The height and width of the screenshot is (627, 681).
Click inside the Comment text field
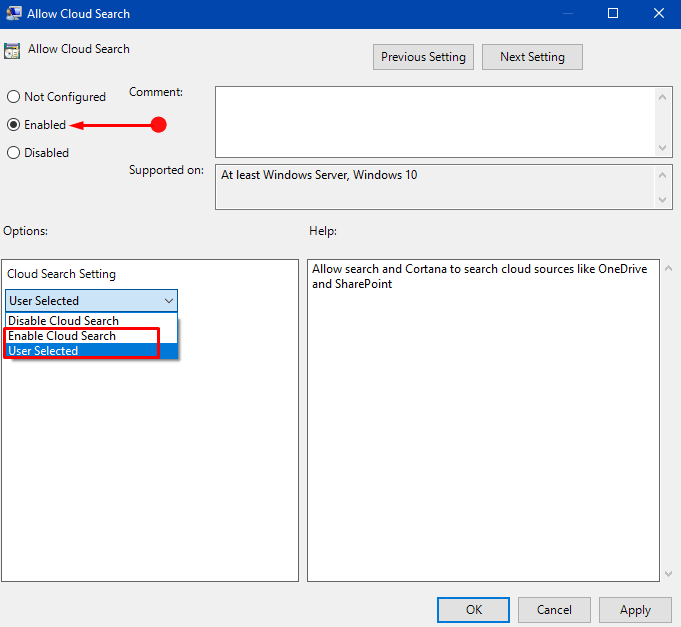click(435, 122)
